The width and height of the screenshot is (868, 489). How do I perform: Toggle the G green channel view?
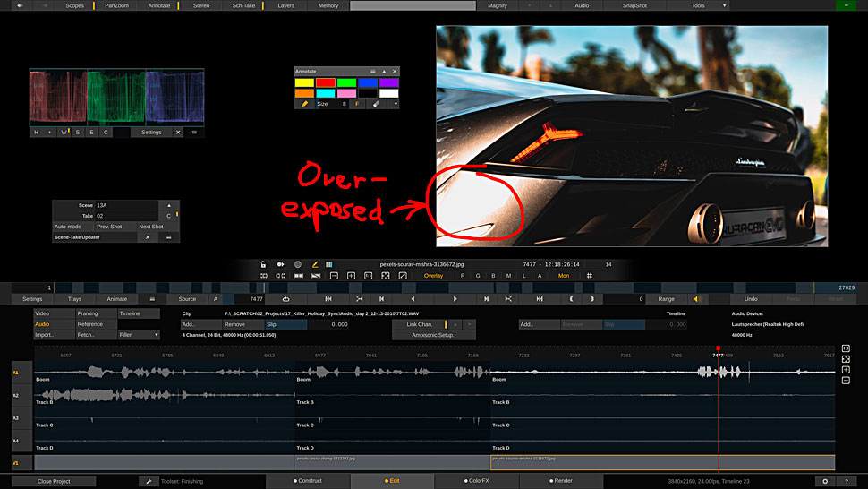point(478,275)
